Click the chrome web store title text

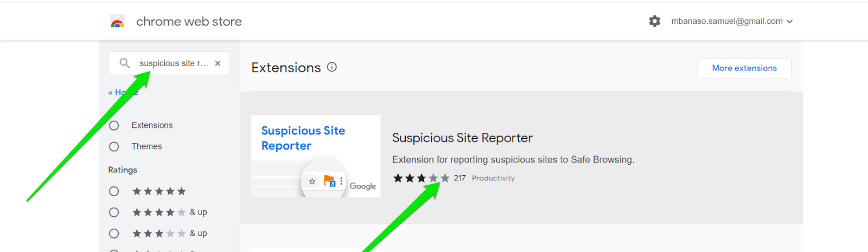(x=189, y=22)
